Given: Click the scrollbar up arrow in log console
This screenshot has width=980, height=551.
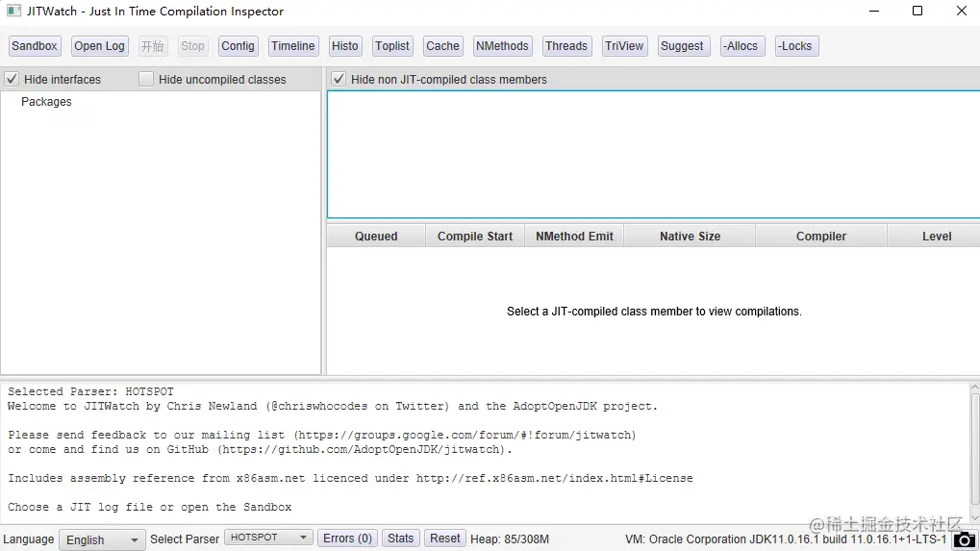Looking at the screenshot, I should (x=975, y=388).
